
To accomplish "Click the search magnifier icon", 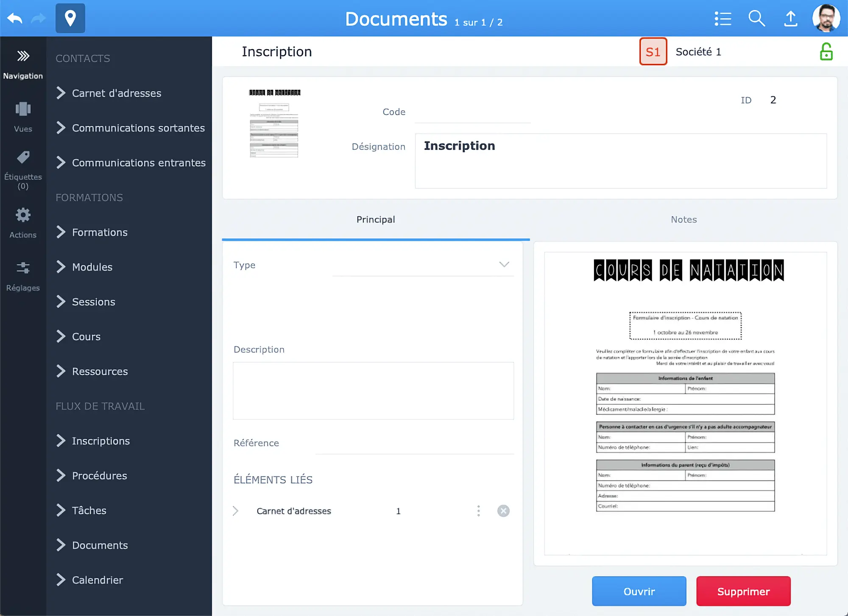I will point(756,19).
